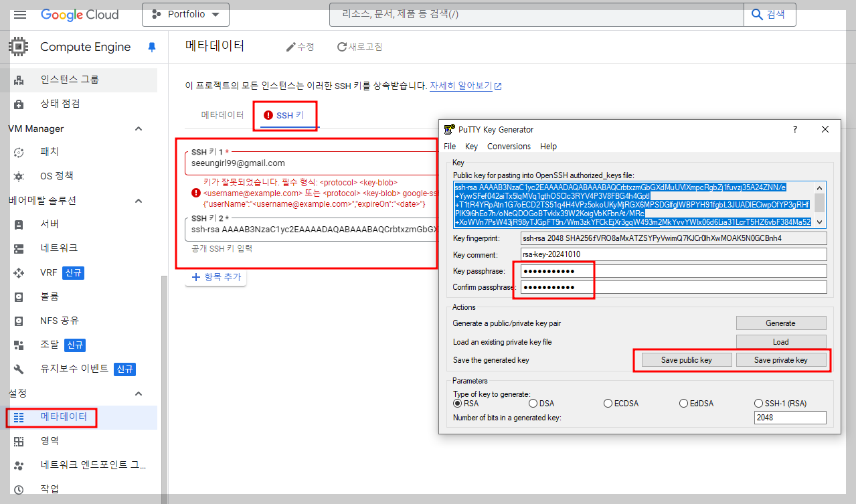
Task: Unpin Compute Engine with the pin icon
Action: click(x=151, y=47)
